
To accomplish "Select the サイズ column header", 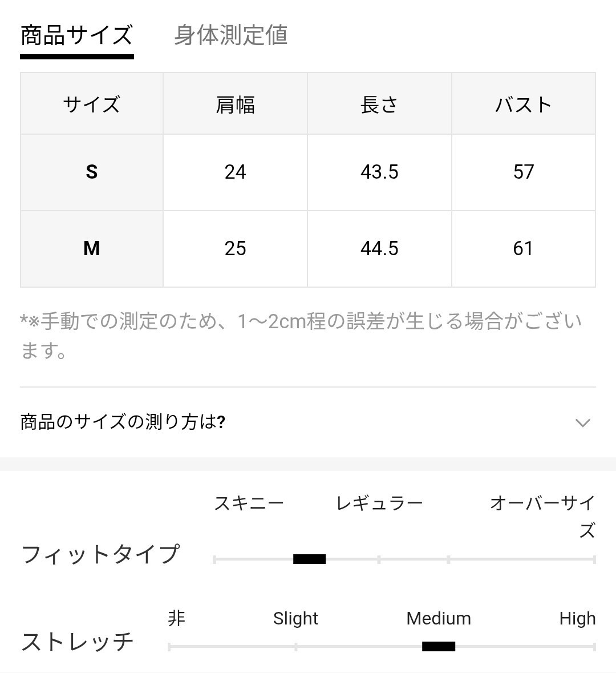I will click(x=91, y=104).
